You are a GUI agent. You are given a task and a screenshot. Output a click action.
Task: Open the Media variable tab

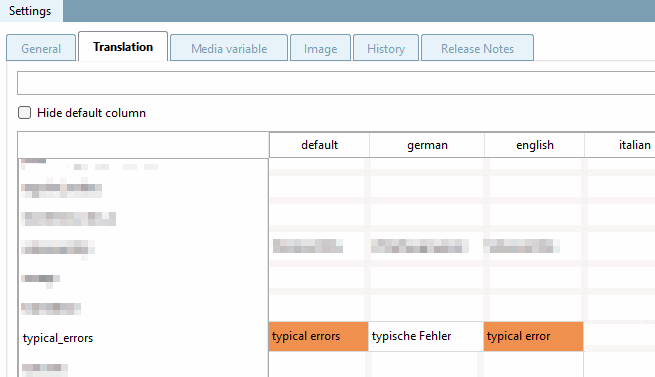click(229, 48)
